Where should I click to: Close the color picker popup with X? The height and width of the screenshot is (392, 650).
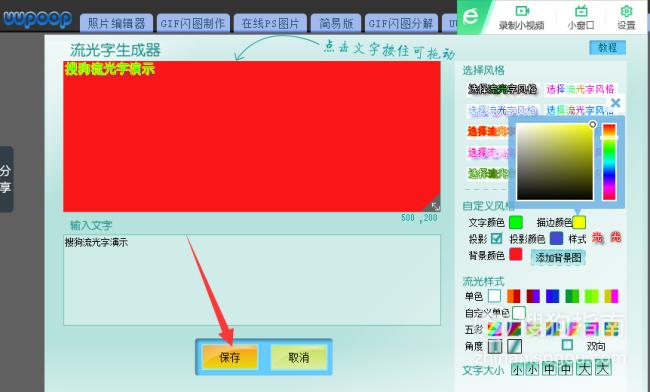616,103
